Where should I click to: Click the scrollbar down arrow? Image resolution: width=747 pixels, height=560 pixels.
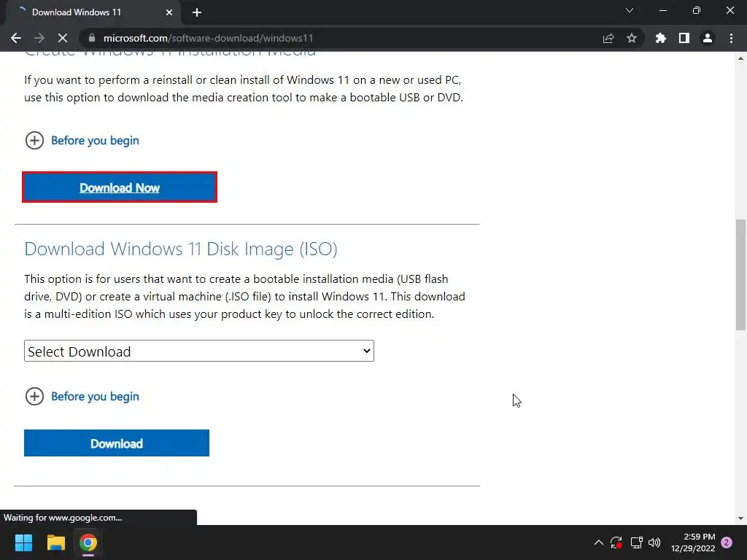tap(740, 518)
